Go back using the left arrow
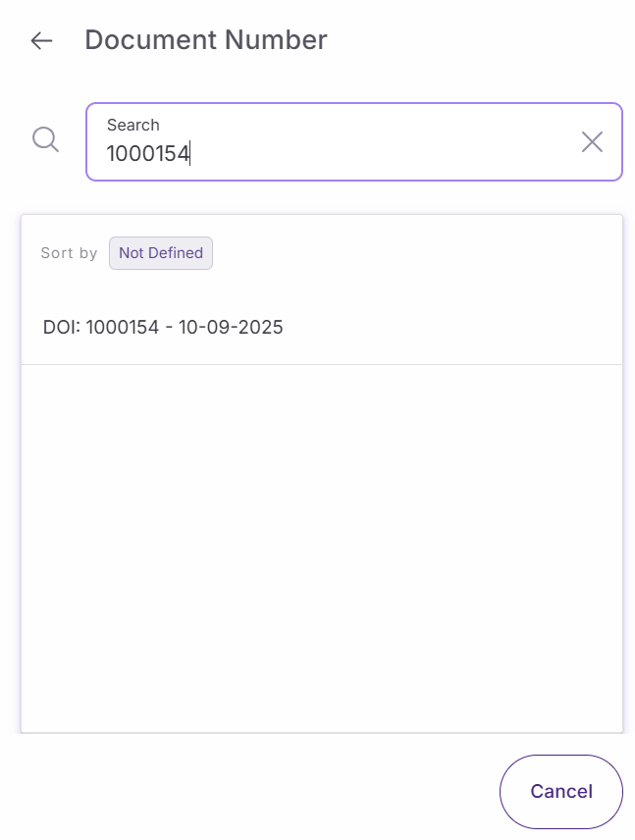The image size is (635, 840). [x=41, y=40]
